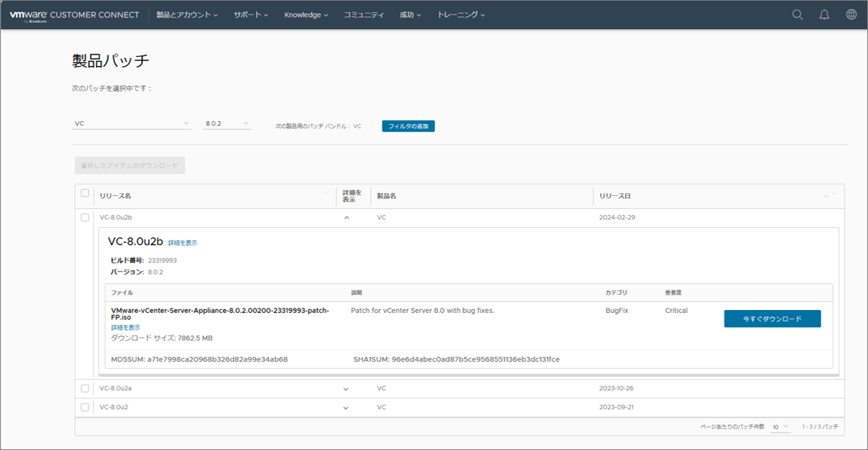Click the VC-8.0u2 release name
The image size is (868, 450).
click(113, 407)
